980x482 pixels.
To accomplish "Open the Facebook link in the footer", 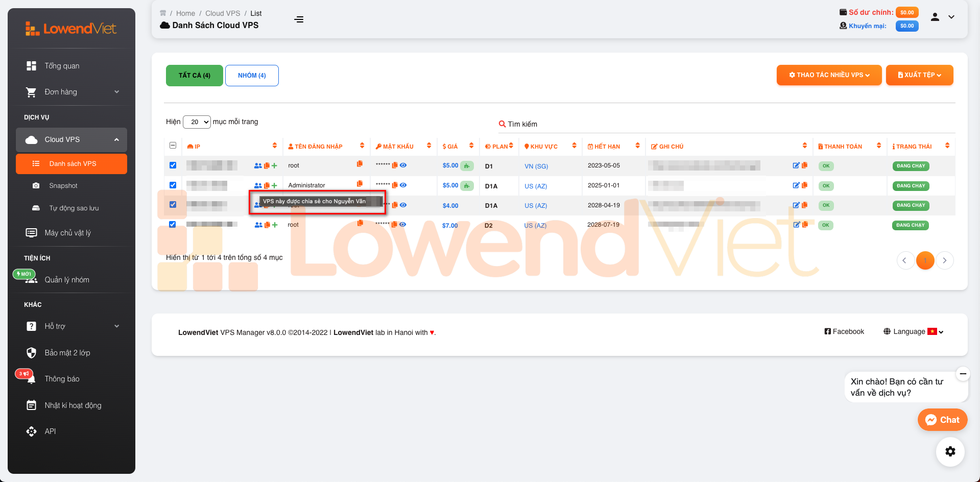I will pos(844,332).
